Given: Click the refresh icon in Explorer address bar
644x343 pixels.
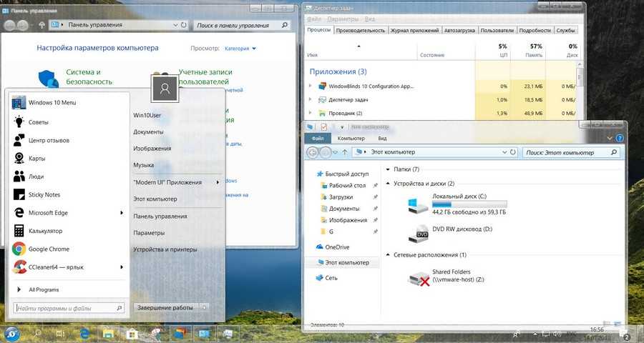Looking at the screenshot, I should pyautogui.click(x=513, y=152).
